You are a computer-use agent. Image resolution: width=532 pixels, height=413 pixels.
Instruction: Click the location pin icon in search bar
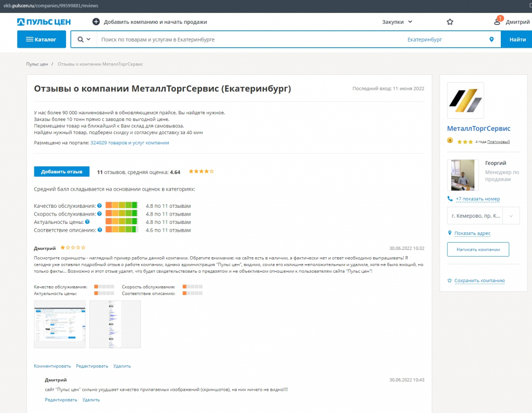click(491, 39)
